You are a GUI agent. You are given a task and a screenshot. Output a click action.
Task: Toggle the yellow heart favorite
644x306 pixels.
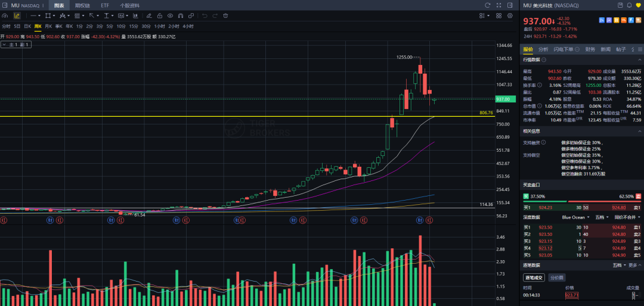point(638,5)
